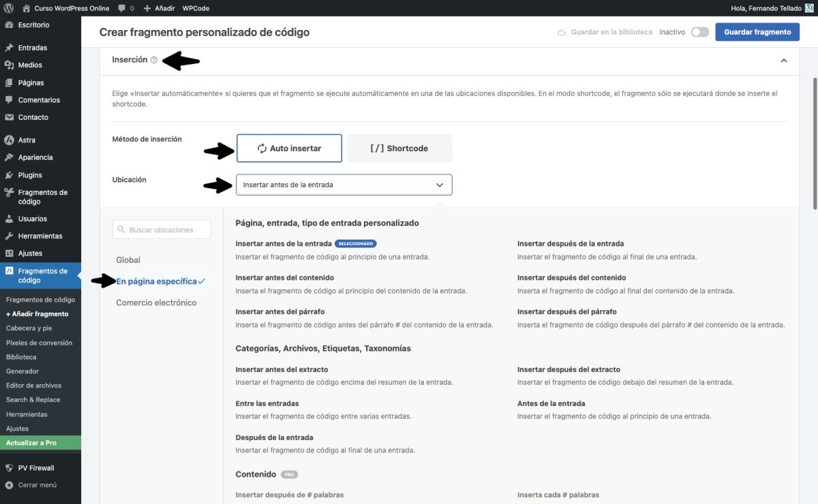
Task: Select Shortcode insertion method
Action: 399,148
